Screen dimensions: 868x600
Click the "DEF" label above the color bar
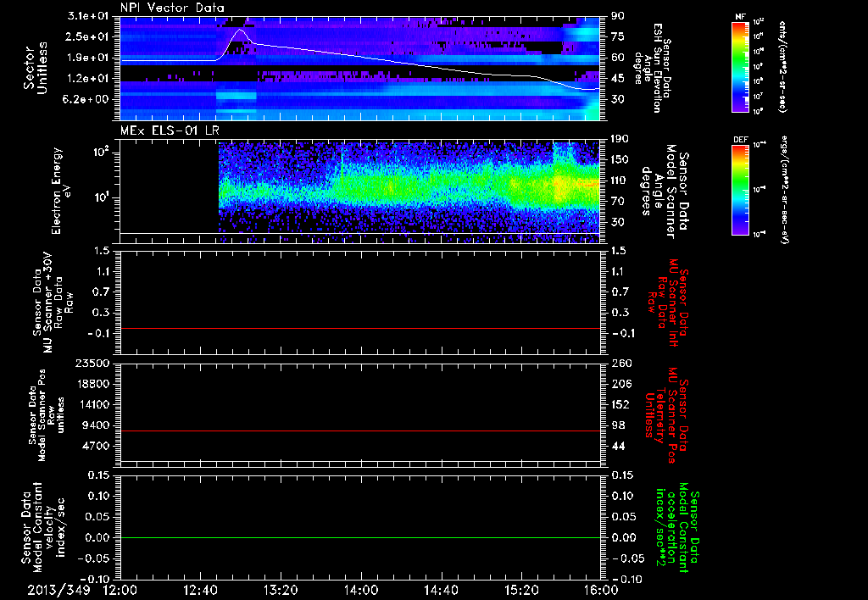741,140
